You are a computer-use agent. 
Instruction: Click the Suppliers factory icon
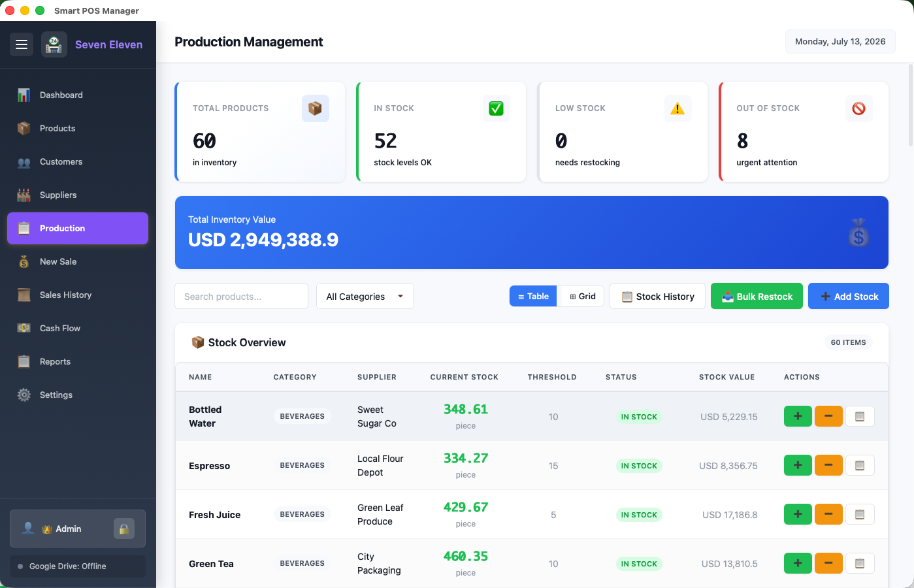point(24,195)
